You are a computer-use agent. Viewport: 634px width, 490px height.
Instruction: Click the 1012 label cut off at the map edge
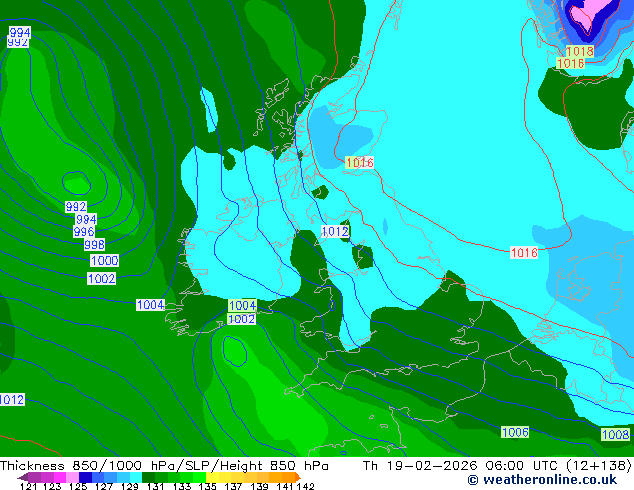tap(12, 399)
